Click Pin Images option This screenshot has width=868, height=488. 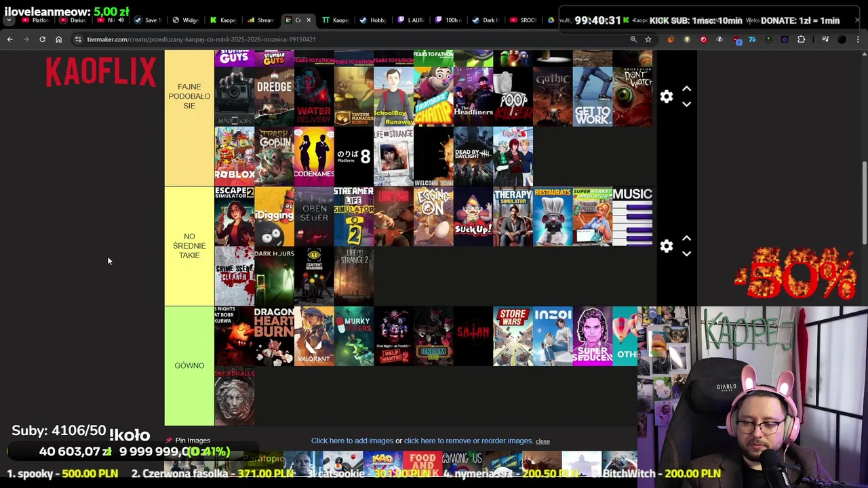pos(188,441)
